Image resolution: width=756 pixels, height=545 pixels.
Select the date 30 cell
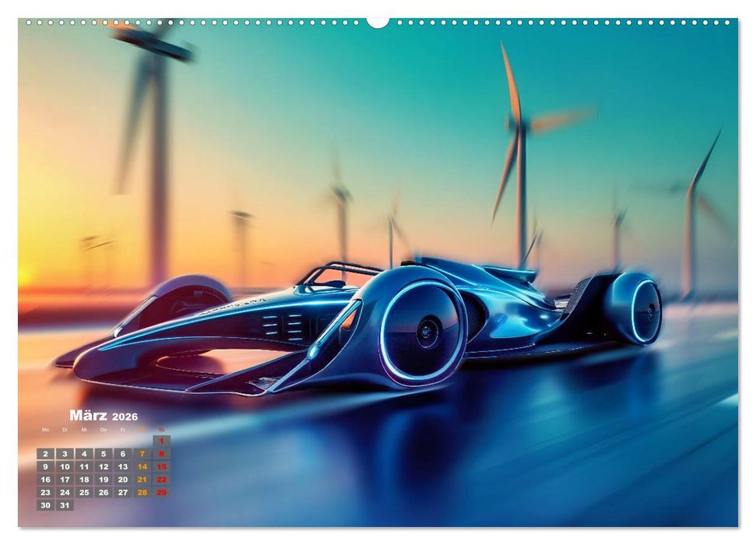point(46,505)
